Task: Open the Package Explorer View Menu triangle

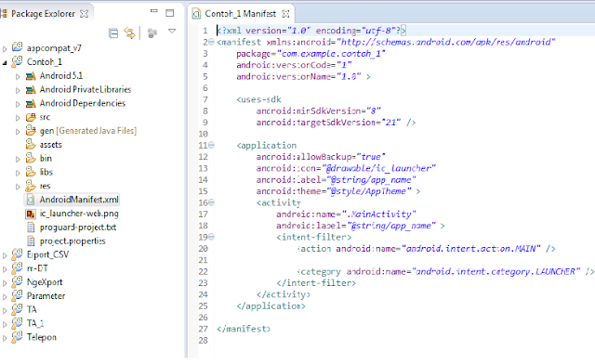Action: click(172, 31)
